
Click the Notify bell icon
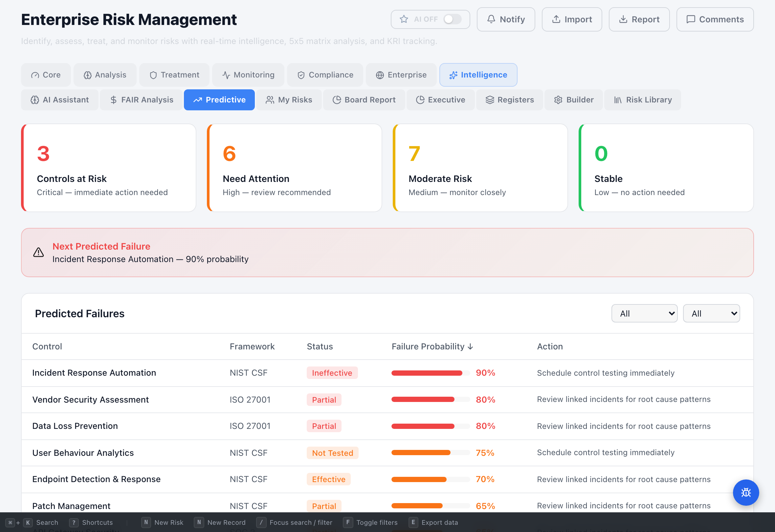tap(491, 19)
